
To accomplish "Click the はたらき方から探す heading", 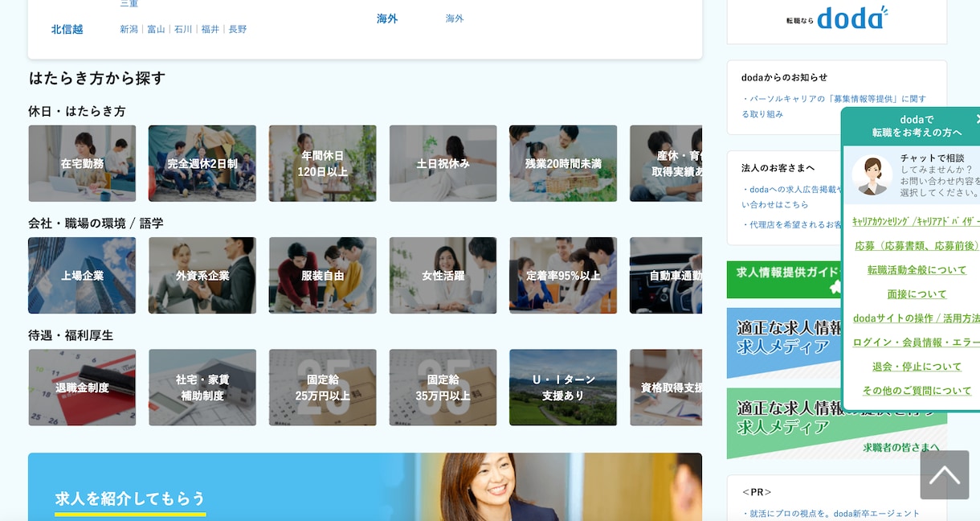I will [x=97, y=78].
